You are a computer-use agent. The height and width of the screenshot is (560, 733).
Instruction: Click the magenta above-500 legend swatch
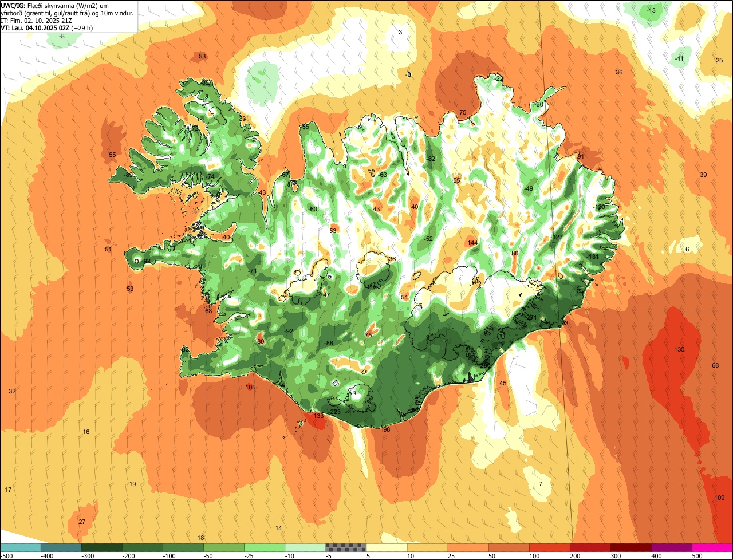tap(712, 547)
